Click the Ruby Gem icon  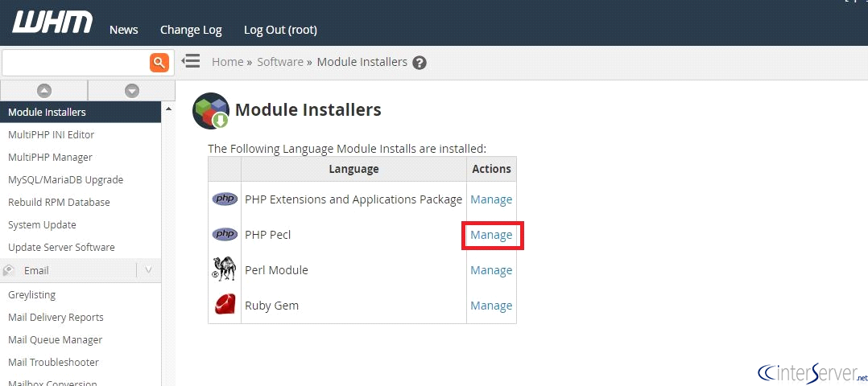tap(225, 305)
